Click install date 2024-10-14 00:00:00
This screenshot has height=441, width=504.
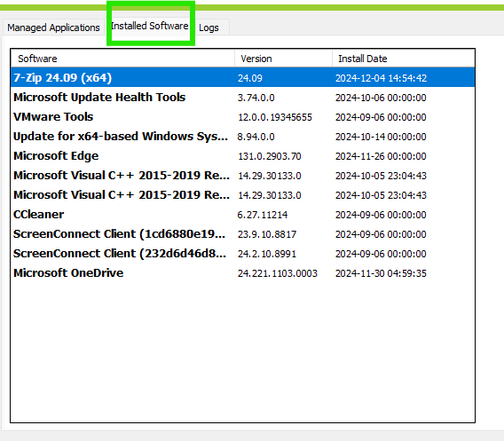coord(381,137)
